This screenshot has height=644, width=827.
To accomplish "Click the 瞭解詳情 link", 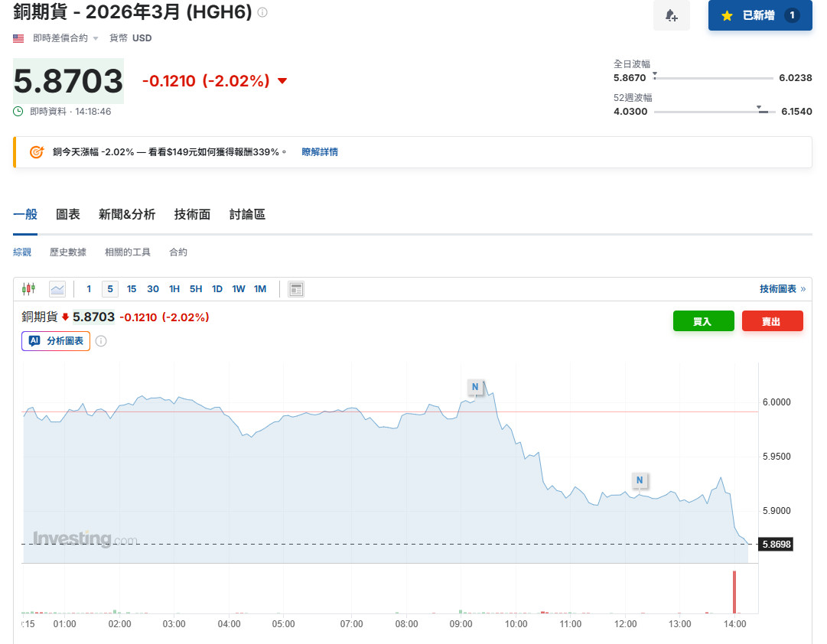I will pyautogui.click(x=320, y=152).
